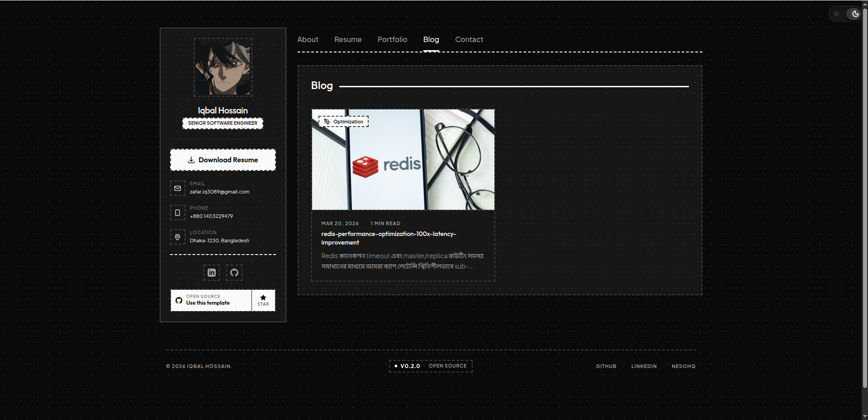The height and width of the screenshot is (420, 868).
Task: Open the Contact section
Action: click(x=469, y=39)
